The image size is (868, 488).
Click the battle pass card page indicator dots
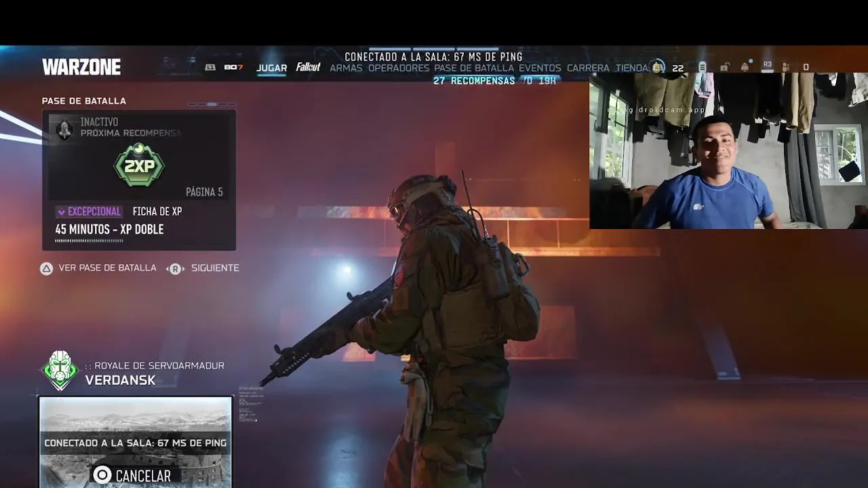click(212, 104)
